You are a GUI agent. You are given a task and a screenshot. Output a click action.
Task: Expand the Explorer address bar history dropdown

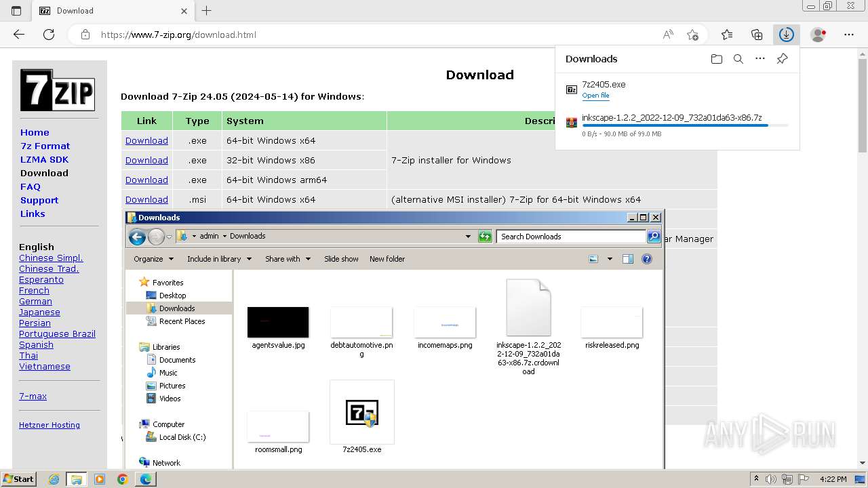point(468,237)
